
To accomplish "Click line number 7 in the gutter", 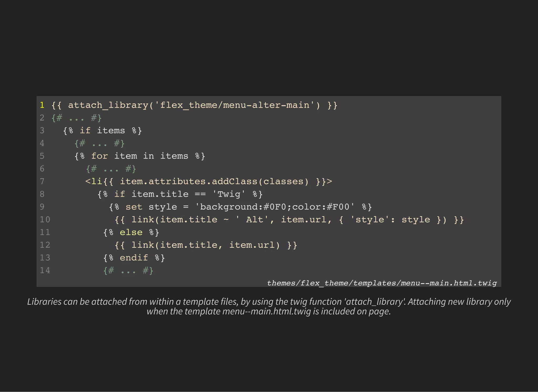I will [42, 182].
